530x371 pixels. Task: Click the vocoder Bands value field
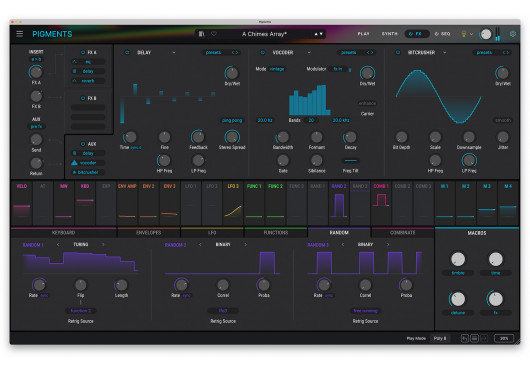tap(311, 120)
